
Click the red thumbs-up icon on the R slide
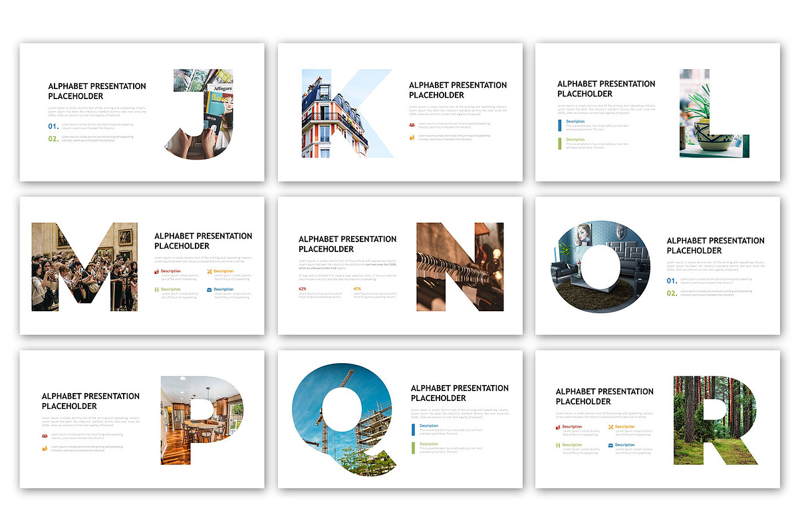point(559,427)
